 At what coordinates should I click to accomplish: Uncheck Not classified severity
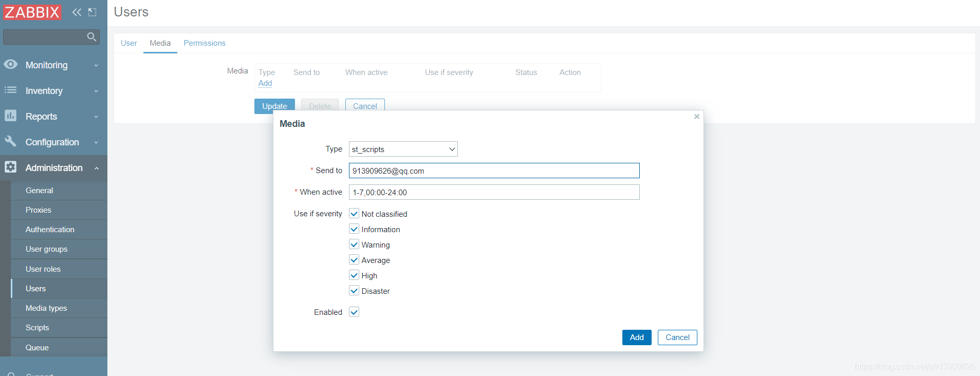[354, 213]
